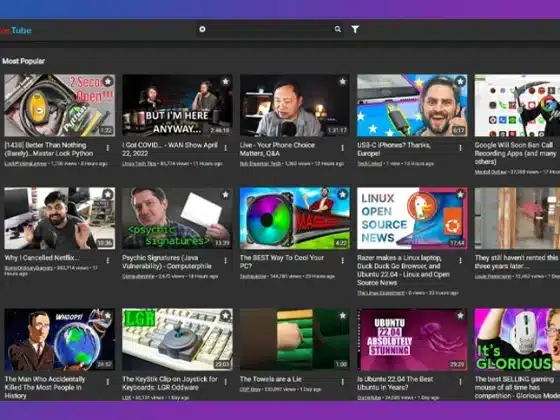The height and width of the screenshot is (420, 560).
Task: Star the Is Ubuntu 22.04 The Best video
Action: pos(460,316)
